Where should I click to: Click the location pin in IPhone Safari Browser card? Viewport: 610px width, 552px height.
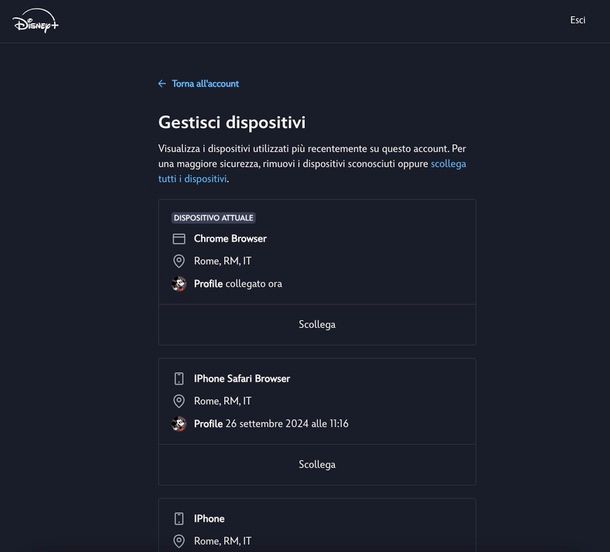tap(179, 401)
